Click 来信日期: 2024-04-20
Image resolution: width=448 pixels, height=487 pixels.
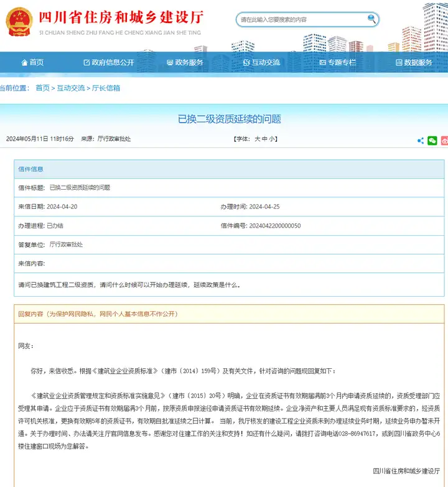(x=47, y=207)
